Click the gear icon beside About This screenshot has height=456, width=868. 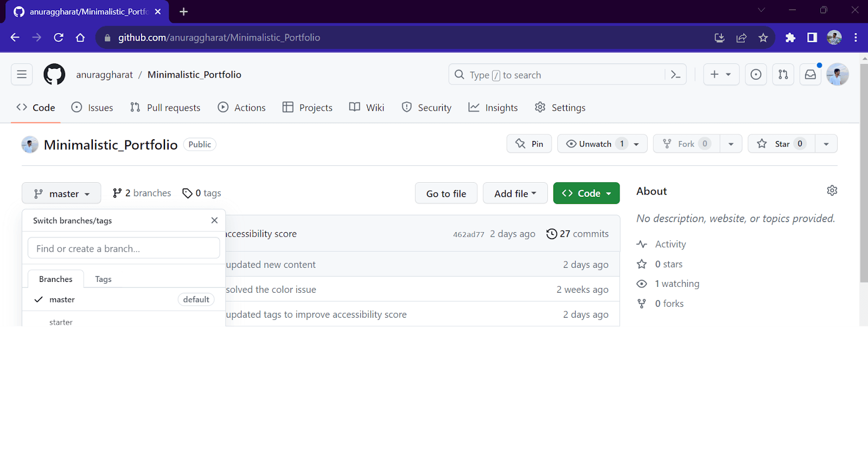click(x=832, y=190)
